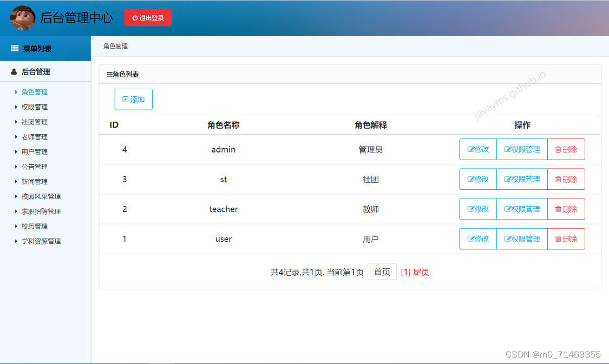This screenshot has height=364, width=609.
Task: Click the 'admin' role name cell
Action: tap(224, 149)
